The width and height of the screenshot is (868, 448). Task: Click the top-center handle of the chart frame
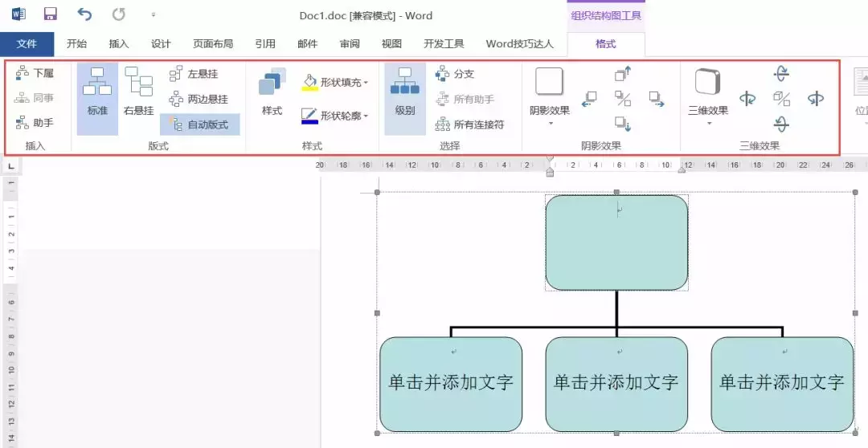[x=616, y=192]
